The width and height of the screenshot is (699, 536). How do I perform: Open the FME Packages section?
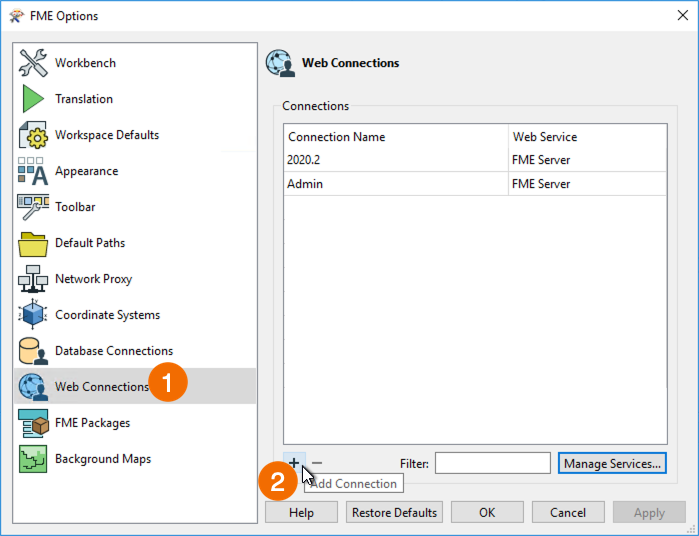92,423
